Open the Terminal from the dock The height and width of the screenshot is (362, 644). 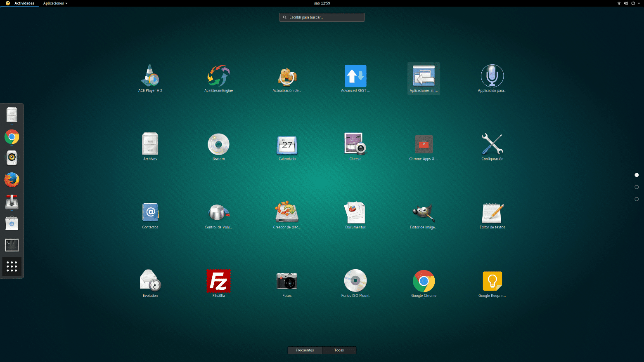coord(12,245)
